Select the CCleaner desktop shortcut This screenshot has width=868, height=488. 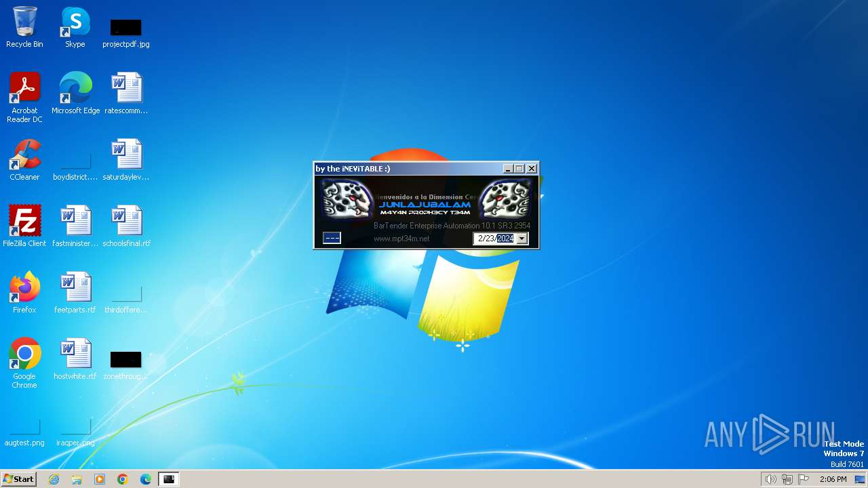(24, 160)
